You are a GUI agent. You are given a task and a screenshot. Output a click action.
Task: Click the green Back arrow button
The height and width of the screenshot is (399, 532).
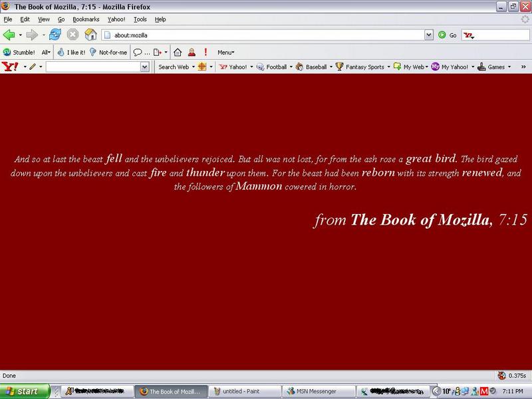click(9, 35)
